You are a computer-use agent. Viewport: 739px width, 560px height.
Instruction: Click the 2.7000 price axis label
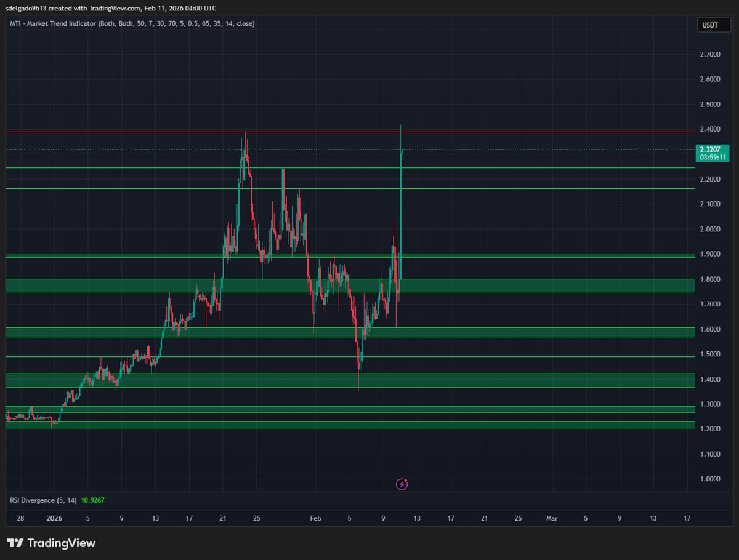(x=710, y=55)
